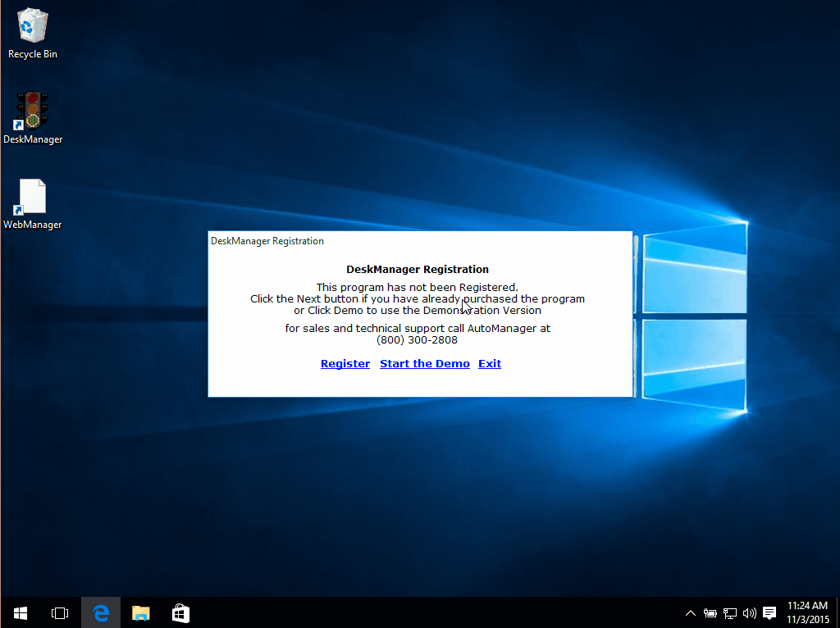The image size is (840, 628).
Task: Open the Recycle Bin
Action: pos(31,25)
